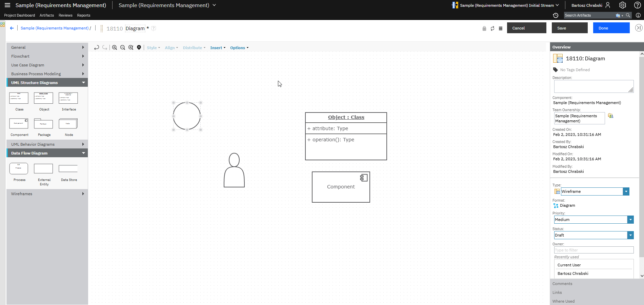Screen dimensions: 644x305
Task: Click the back arrow icon
Action: (12, 28)
